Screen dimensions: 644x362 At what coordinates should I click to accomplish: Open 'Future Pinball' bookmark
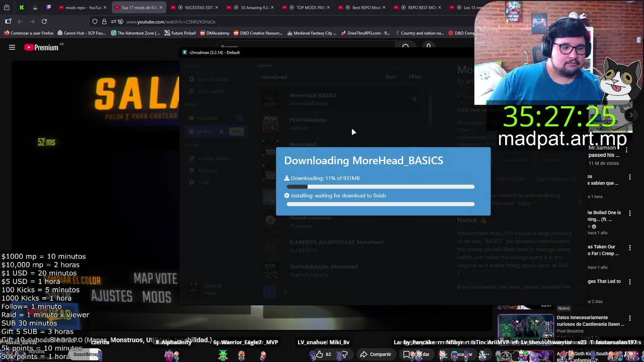tap(180, 33)
